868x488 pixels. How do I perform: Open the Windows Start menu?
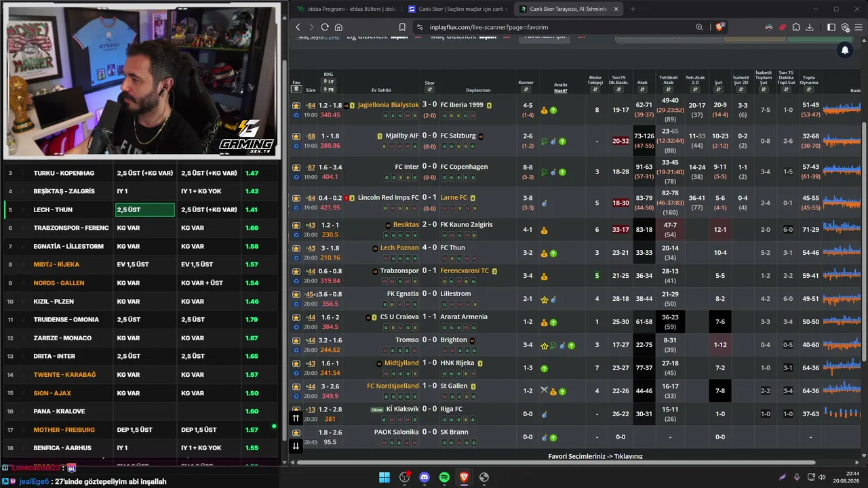pyautogui.click(x=384, y=477)
